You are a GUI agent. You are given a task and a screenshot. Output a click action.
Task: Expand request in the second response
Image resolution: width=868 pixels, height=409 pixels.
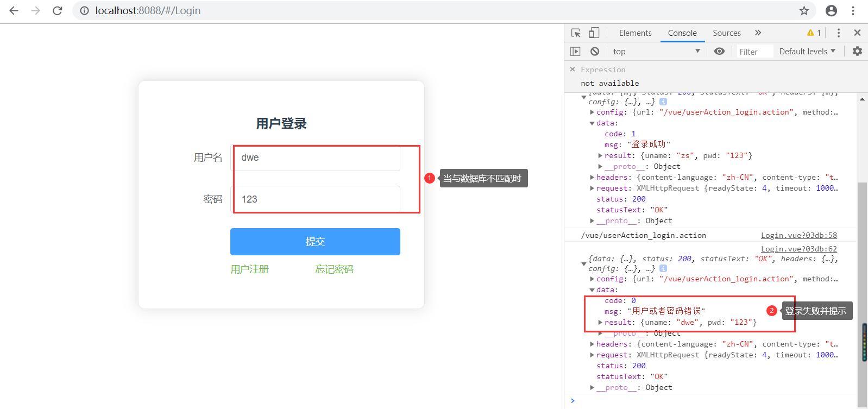click(x=592, y=355)
